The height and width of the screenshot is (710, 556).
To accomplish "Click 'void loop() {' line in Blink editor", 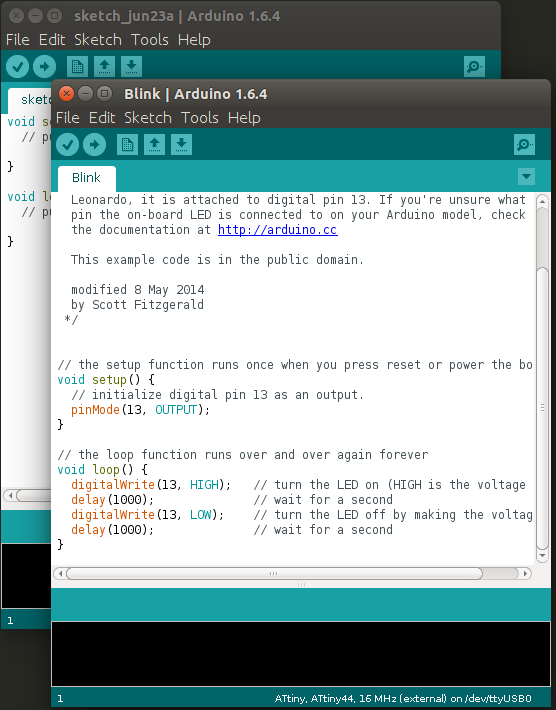I will tap(102, 470).
